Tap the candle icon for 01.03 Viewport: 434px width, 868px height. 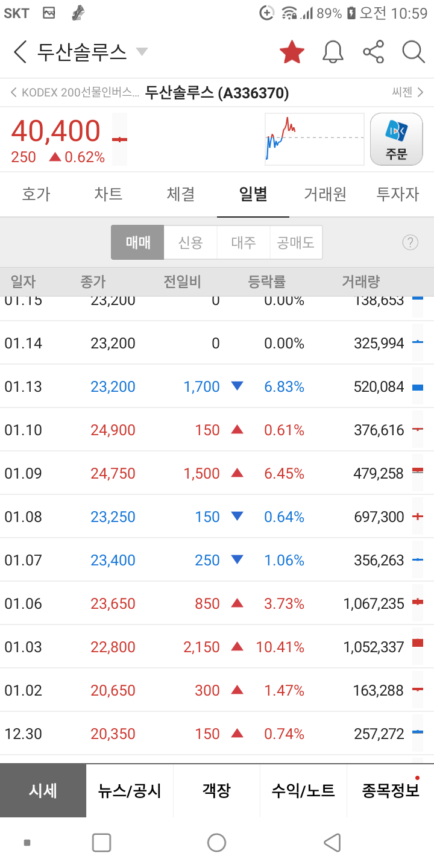pos(418,643)
